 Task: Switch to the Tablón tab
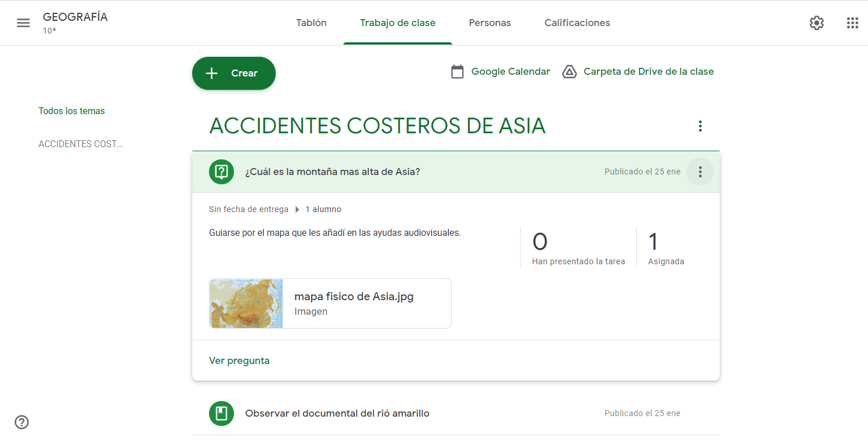click(312, 23)
